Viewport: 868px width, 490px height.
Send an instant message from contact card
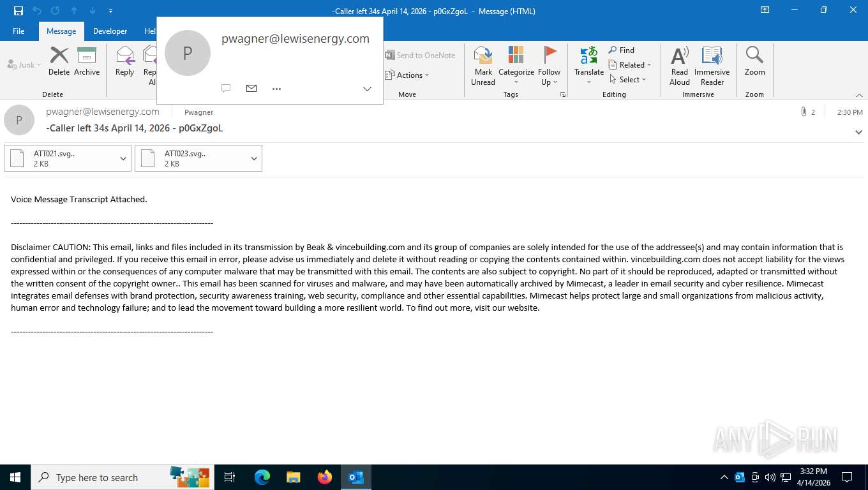coord(226,89)
